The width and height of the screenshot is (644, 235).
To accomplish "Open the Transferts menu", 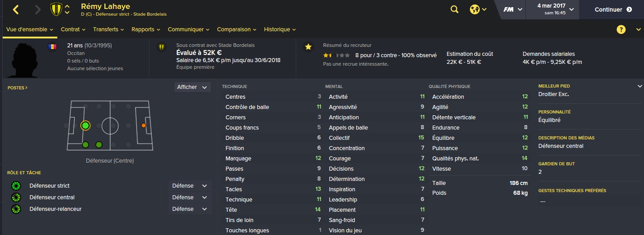I will [109, 29].
